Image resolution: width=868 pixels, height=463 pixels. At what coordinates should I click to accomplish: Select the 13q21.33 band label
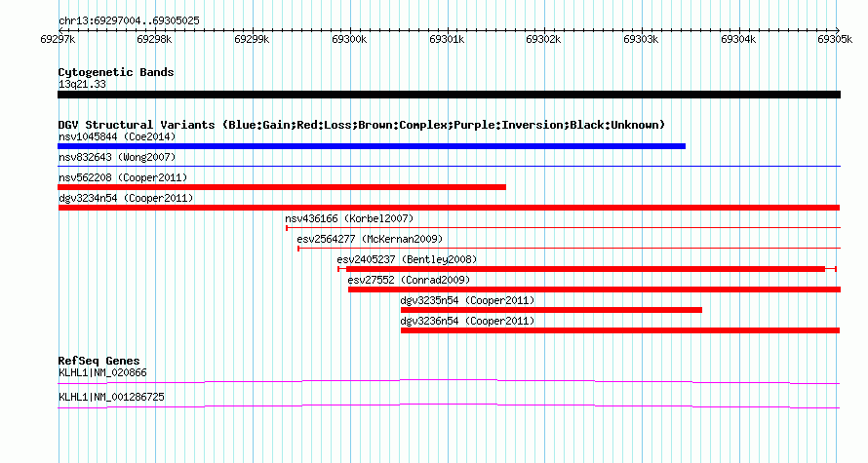tap(82, 85)
